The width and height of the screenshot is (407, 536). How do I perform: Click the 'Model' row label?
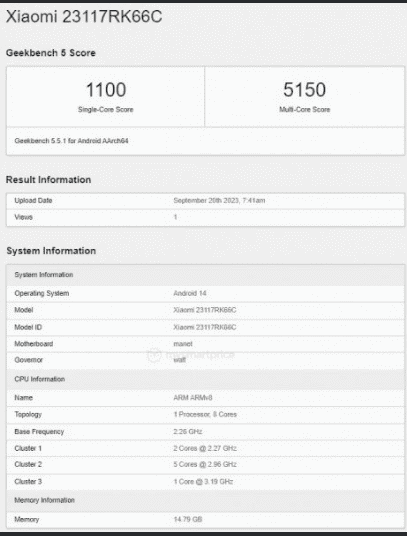pos(24,310)
